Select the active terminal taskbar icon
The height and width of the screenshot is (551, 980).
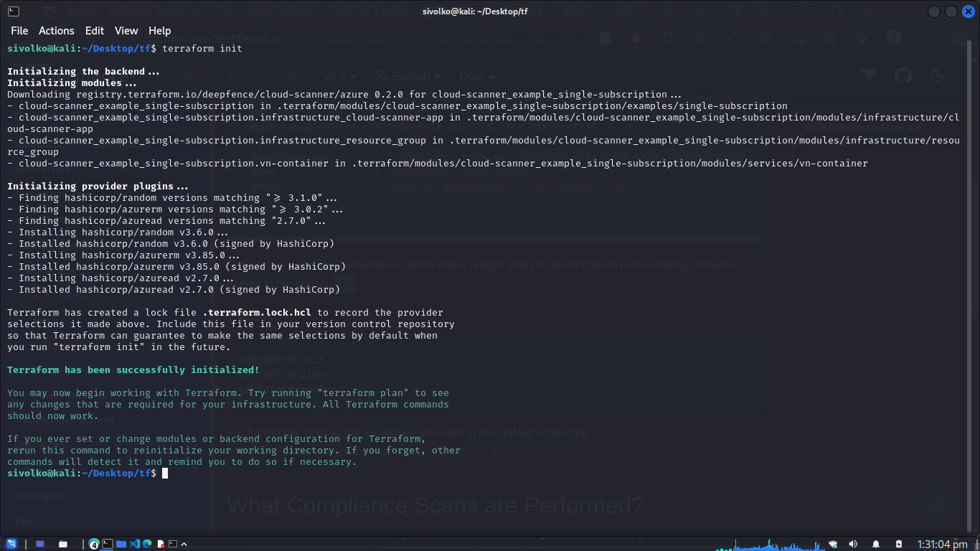(x=108, y=544)
